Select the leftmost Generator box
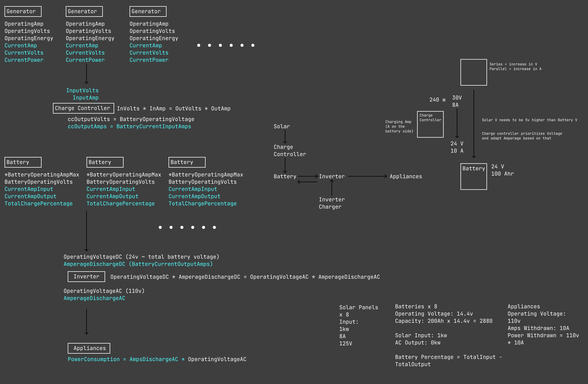Screen dimensions: 588x384 pos(23,12)
